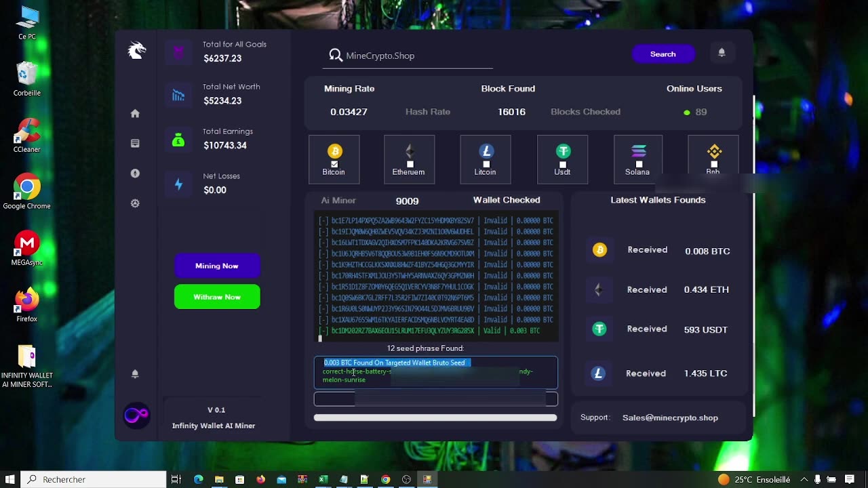The width and height of the screenshot is (868, 488).
Task: Go to the Home icon in the sidebar
Action: tap(135, 113)
